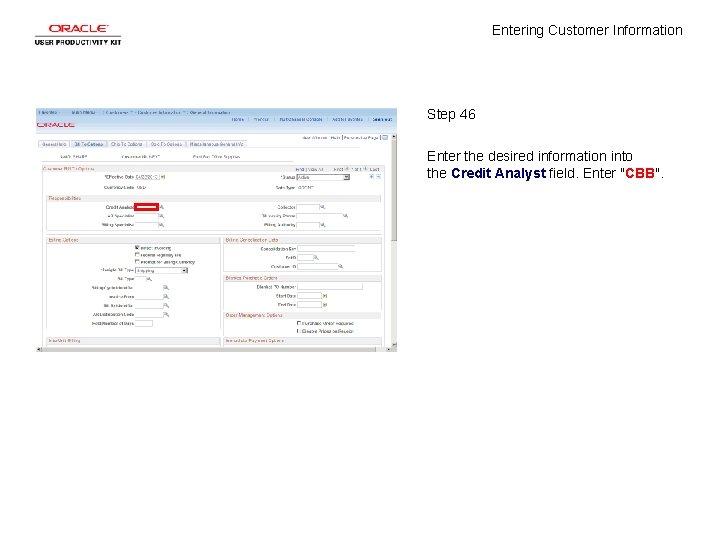
Task: Open lookup for Billing Inquiry Phone field
Action: (x=346, y=216)
